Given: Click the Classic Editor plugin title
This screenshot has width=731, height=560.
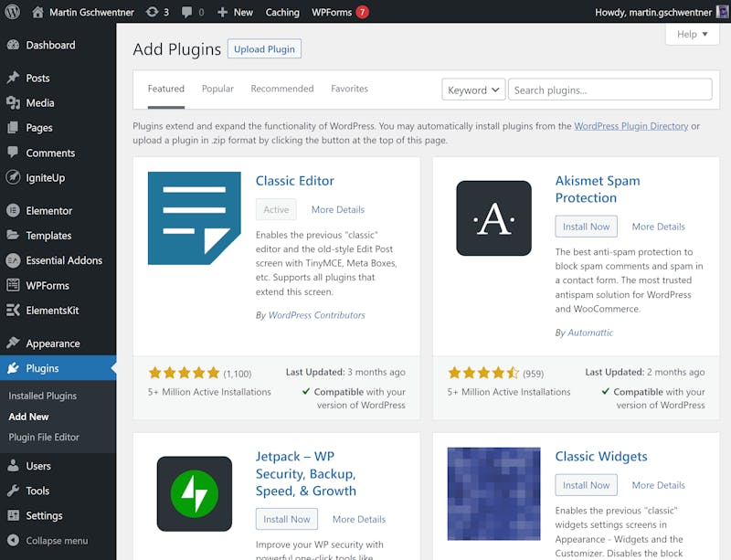Looking at the screenshot, I should [x=294, y=181].
